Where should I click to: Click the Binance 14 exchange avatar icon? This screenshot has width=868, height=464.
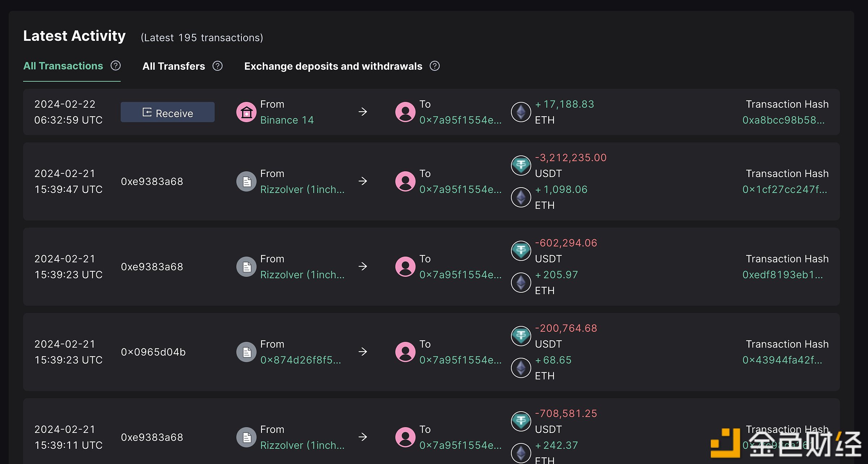pos(246,112)
